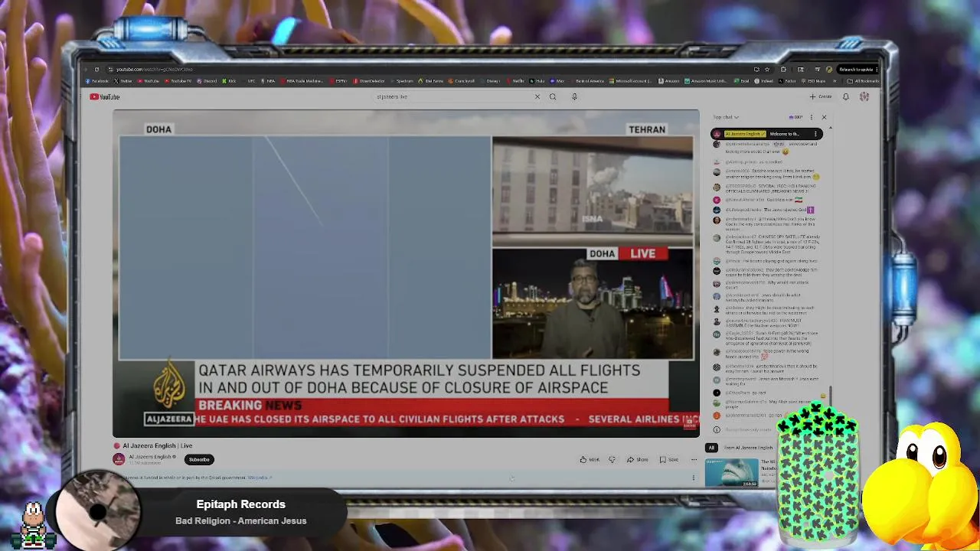Open YouTube notifications bell
Image resolution: width=980 pixels, height=551 pixels.
point(846,96)
